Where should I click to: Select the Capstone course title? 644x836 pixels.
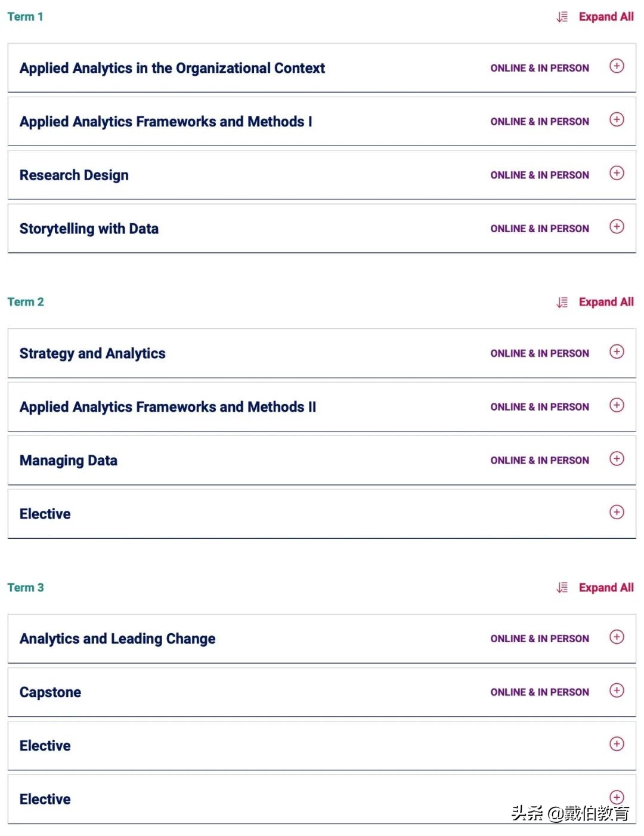point(50,693)
